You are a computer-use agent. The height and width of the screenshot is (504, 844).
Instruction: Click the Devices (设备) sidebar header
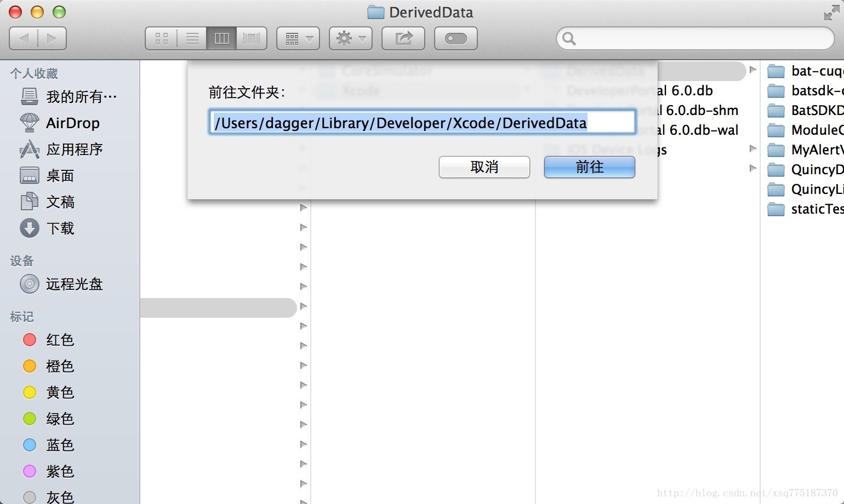[x=22, y=261]
